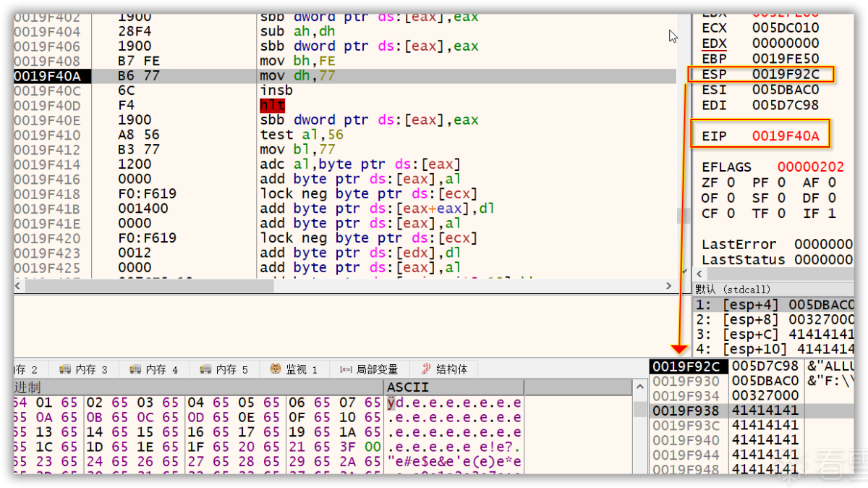Select the EIP register value 0019F40A
Screen dimensions: 868x488
pos(786,135)
